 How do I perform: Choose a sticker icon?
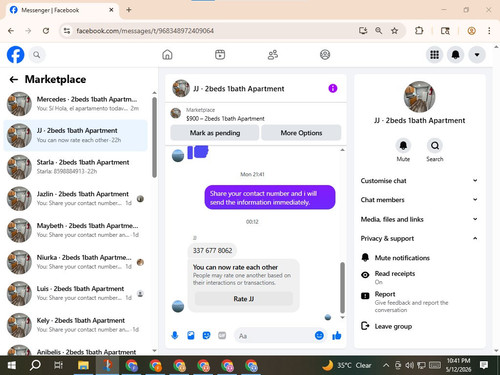(206, 335)
